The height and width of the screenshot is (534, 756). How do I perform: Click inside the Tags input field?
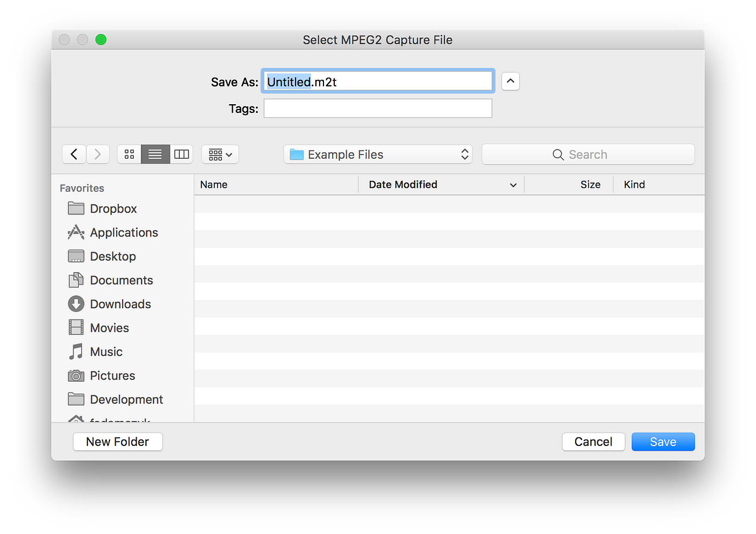point(377,108)
